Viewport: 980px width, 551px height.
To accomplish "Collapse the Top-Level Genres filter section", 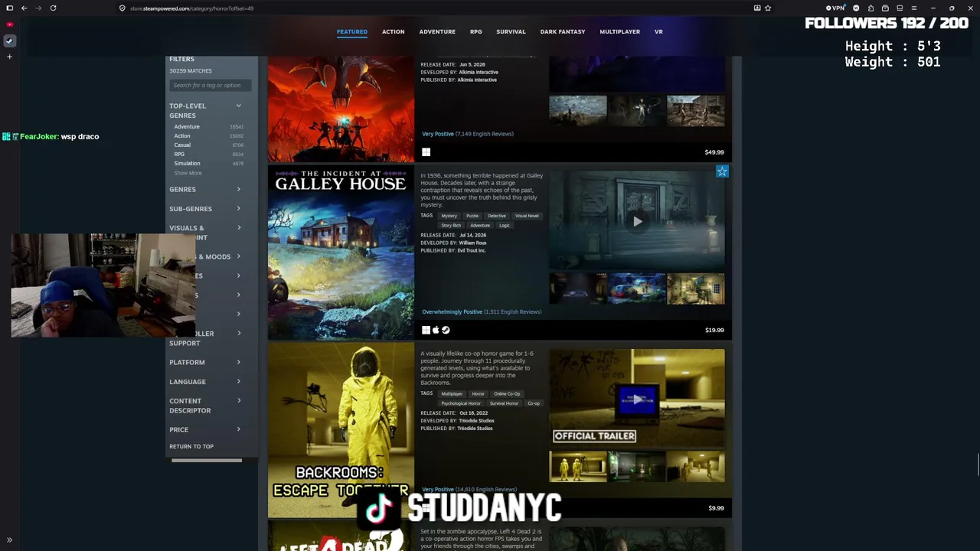I will 238,106.
